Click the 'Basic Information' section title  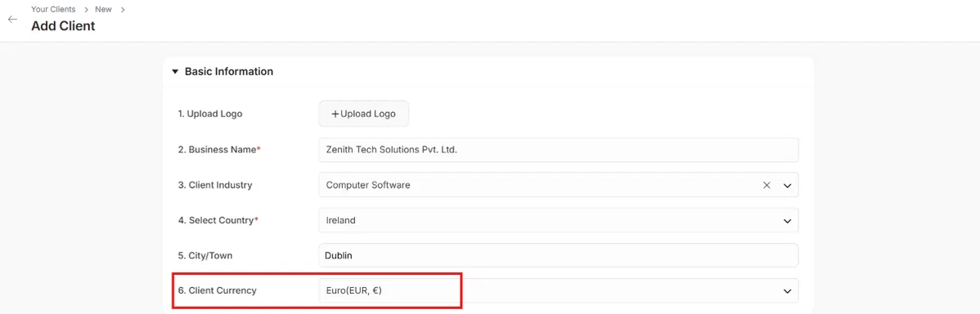229,72
